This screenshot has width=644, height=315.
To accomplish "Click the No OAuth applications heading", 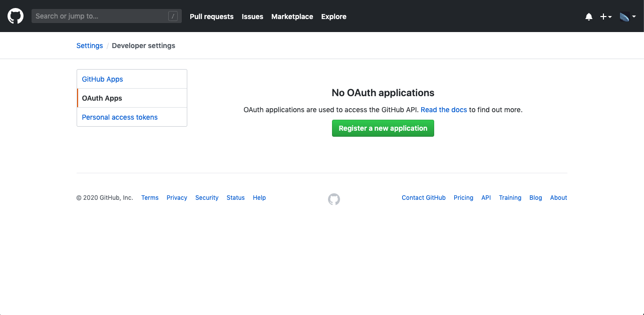I will tap(383, 93).
